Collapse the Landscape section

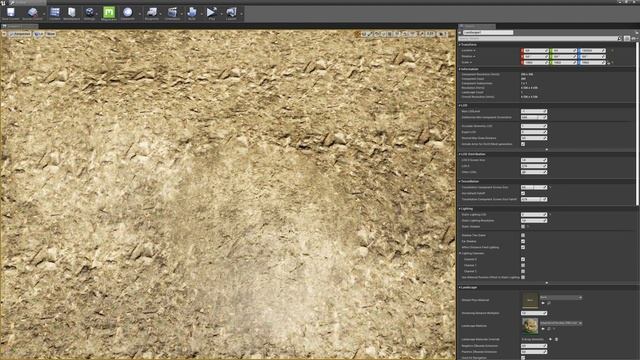(460, 287)
